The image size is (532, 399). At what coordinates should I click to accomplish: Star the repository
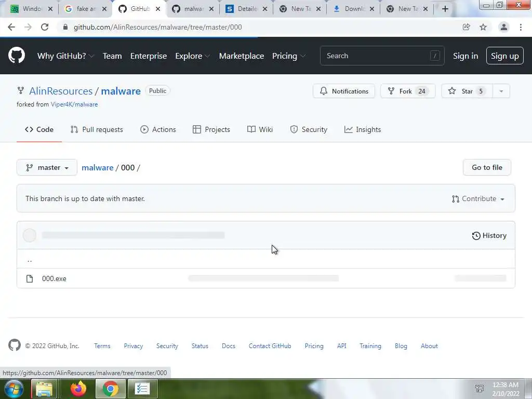coord(467,91)
